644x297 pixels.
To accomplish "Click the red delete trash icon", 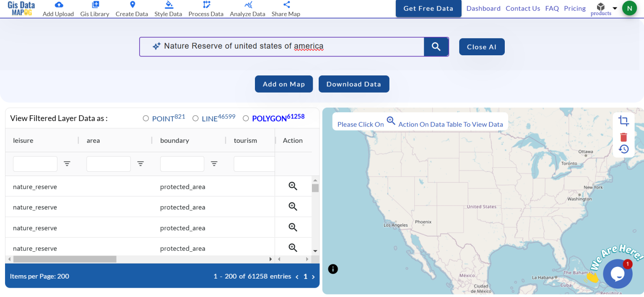I will pyautogui.click(x=623, y=137).
